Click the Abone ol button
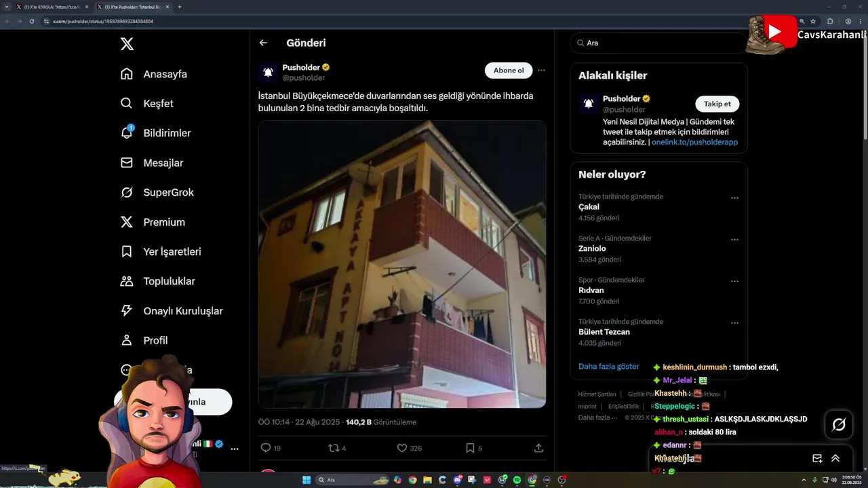 tap(509, 70)
